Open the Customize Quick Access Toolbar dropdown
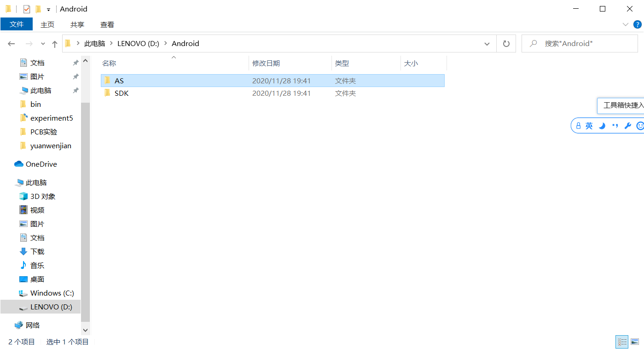The height and width of the screenshot is (349, 644). (48, 9)
